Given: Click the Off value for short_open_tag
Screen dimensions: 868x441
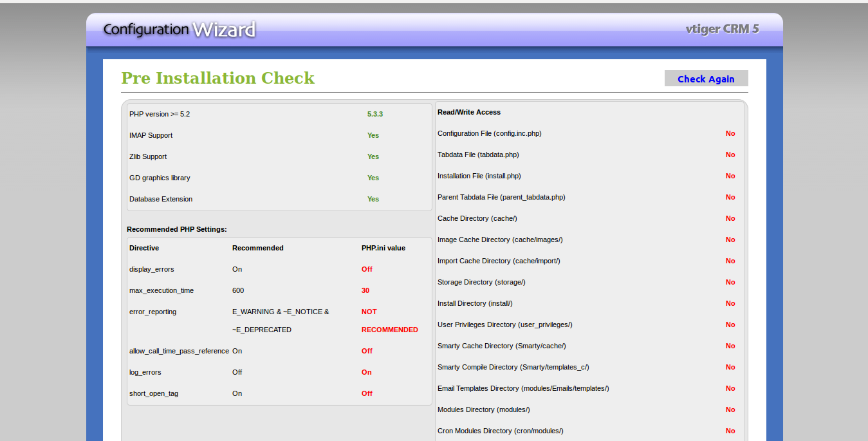Looking at the screenshot, I should coord(367,393).
